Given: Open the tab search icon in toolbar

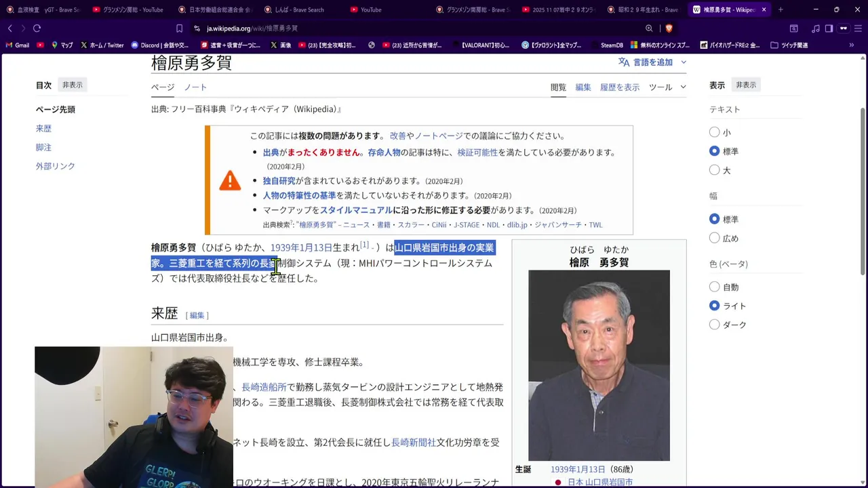Looking at the screenshot, I should 793,28.
